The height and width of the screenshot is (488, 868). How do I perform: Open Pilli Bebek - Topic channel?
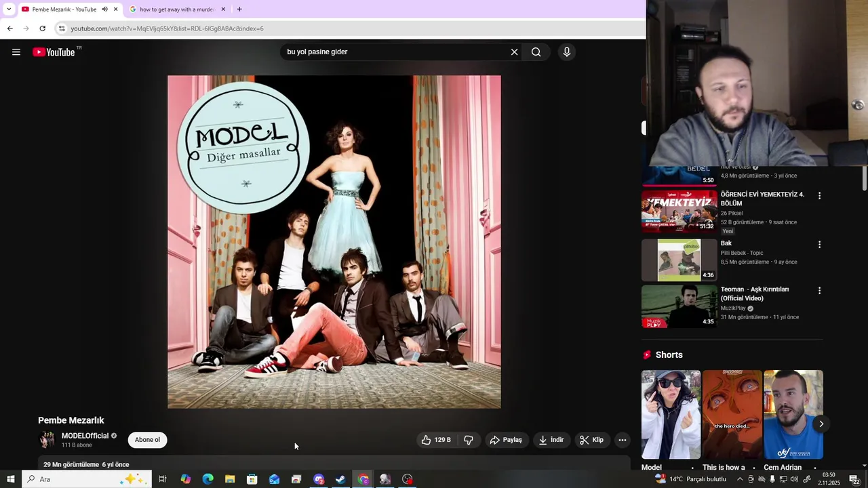(742, 253)
